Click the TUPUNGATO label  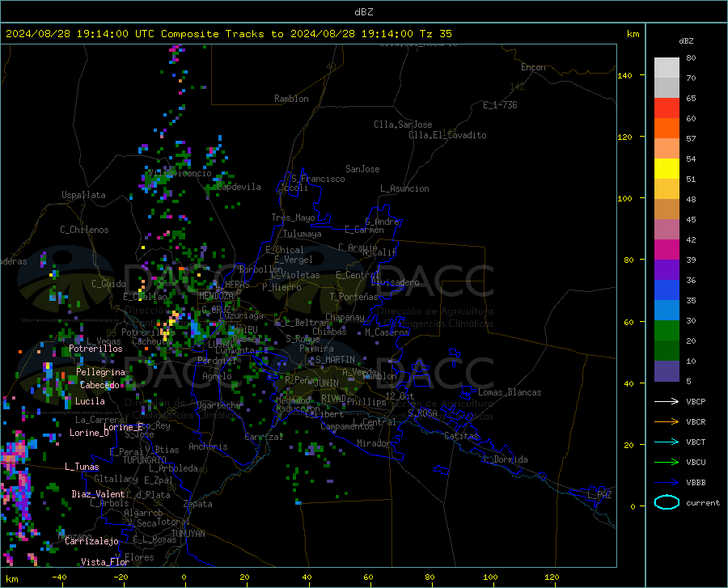point(145,460)
